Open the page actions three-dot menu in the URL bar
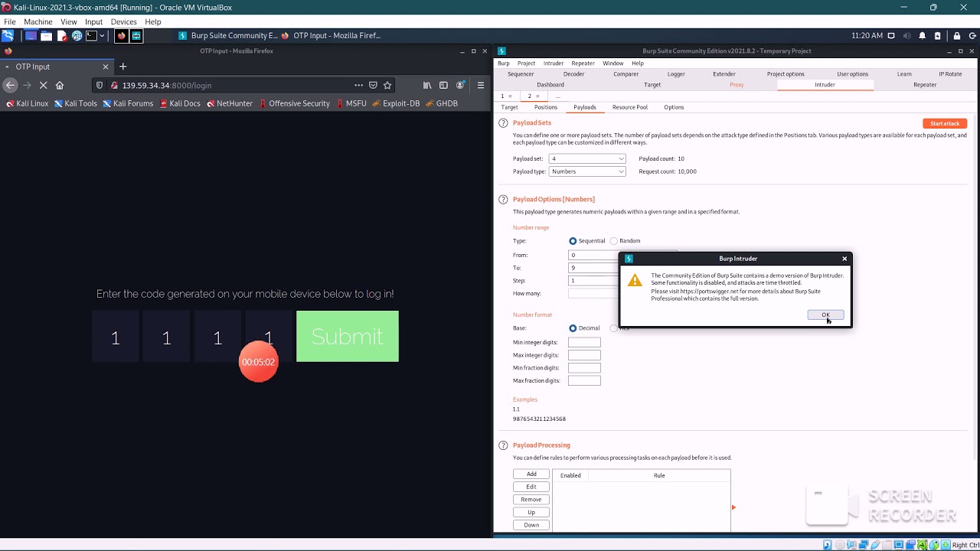The height and width of the screenshot is (551, 980). pyautogui.click(x=358, y=85)
